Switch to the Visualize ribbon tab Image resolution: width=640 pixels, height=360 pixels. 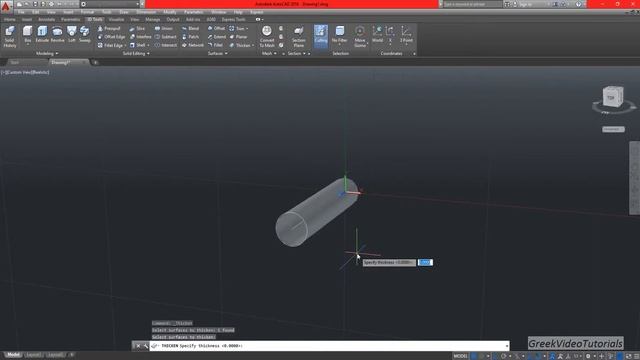116,19
